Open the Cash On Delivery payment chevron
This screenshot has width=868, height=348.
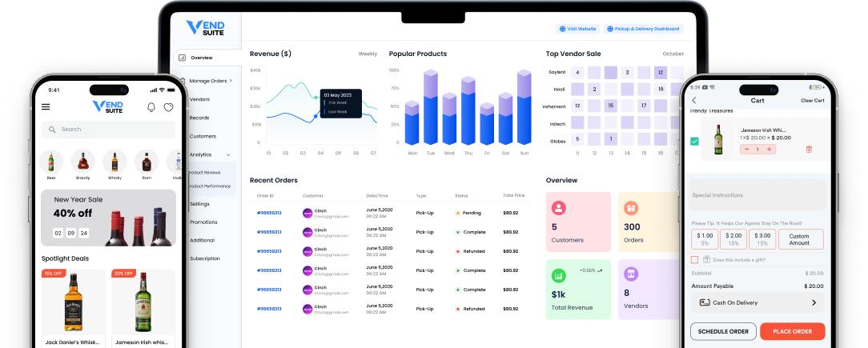tap(814, 302)
